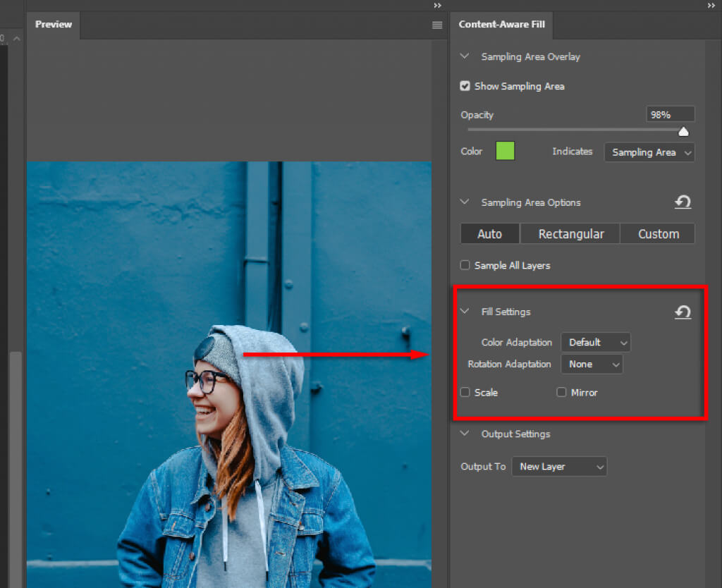Open the Rotation Adaptation dropdown
Screen dimensions: 722x588
coord(592,365)
